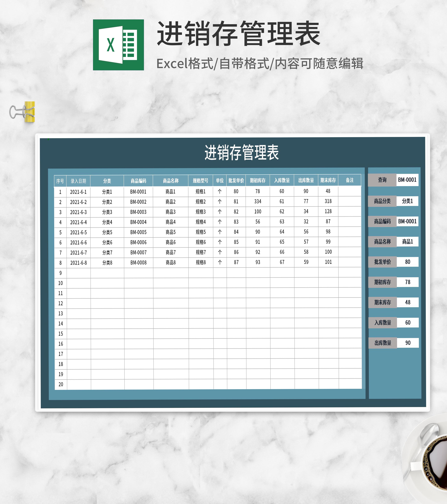447x504 pixels.
Task: Click the 期末库存 value 48
Action: 408,302
